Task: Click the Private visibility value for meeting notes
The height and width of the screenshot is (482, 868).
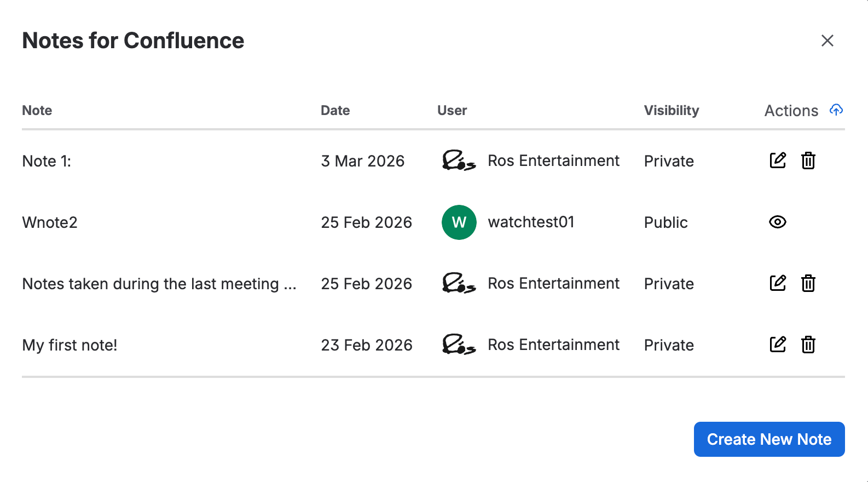Action: point(669,284)
